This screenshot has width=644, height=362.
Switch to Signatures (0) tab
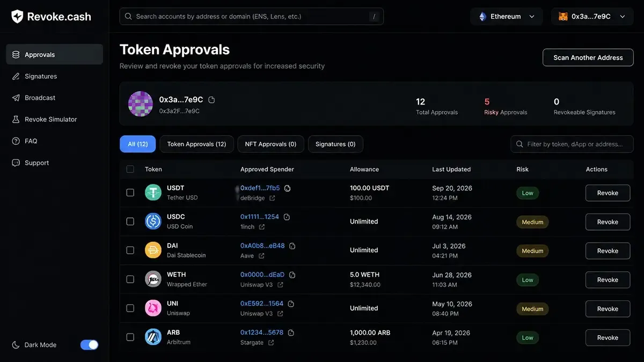(x=335, y=144)
